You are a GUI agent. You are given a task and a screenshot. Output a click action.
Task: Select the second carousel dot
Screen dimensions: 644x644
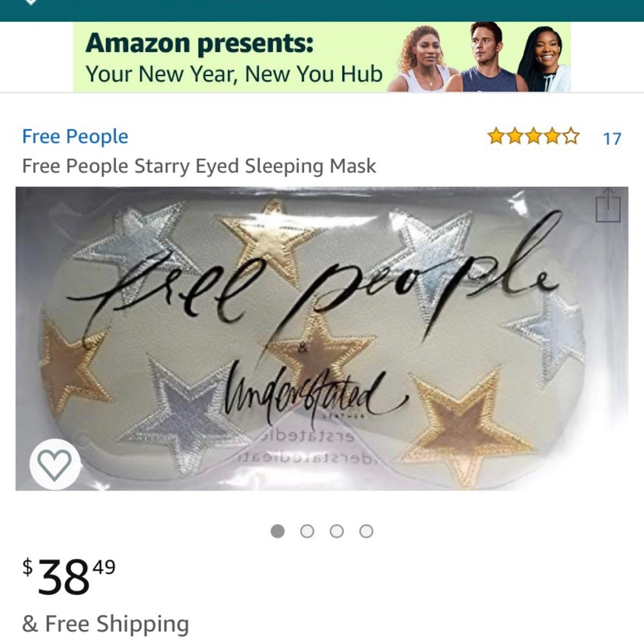point(308,530)
